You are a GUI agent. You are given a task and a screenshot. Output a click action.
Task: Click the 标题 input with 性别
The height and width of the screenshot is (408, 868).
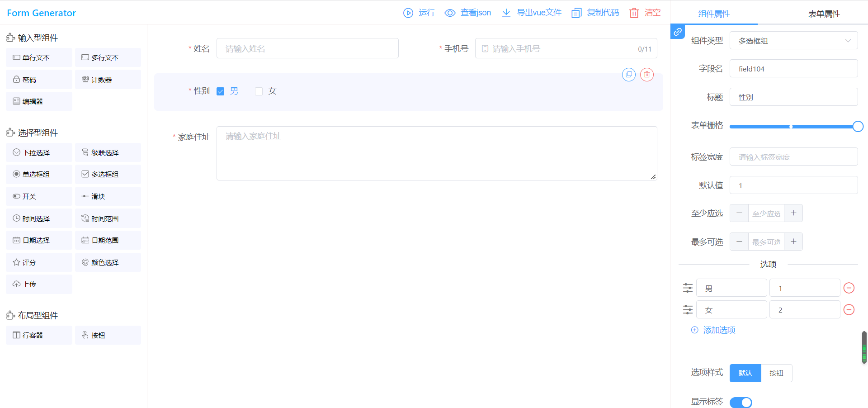794,97
